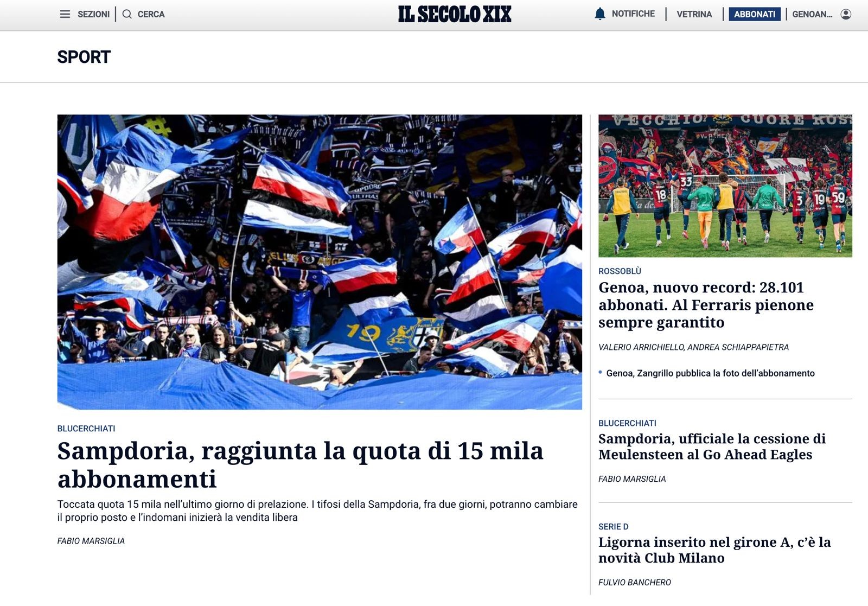This screenshot has height=606, width=868.
Task: Open Meulensteen al Go Ahead Eagles article
Action: tap(712, 446)
